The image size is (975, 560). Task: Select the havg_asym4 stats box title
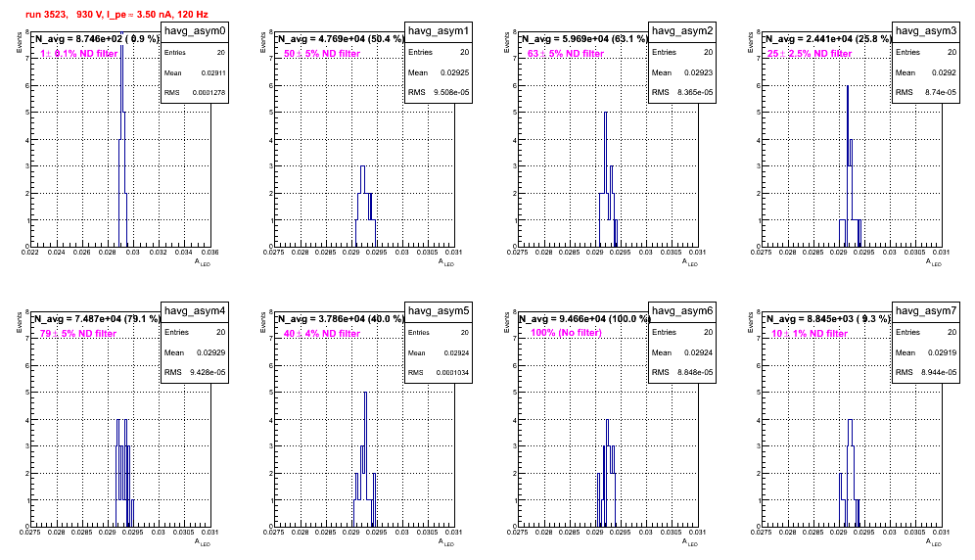click(x=195, y=310)
